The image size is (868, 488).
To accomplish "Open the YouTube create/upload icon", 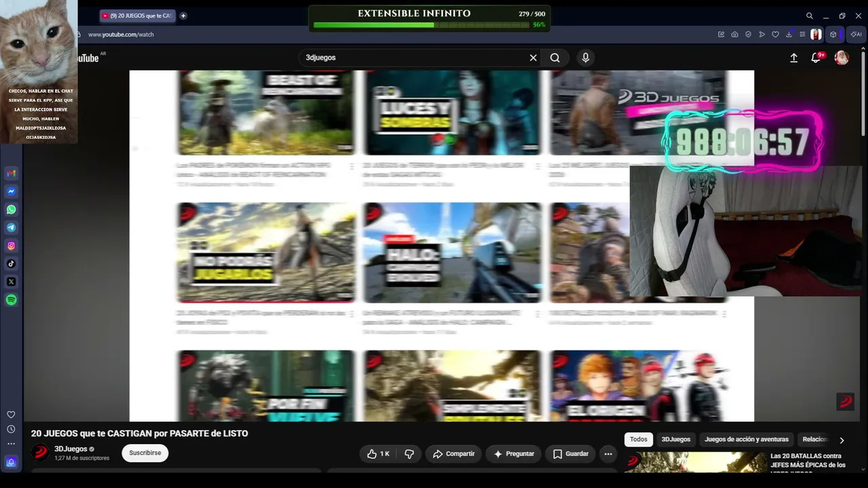I will point(793,58).
